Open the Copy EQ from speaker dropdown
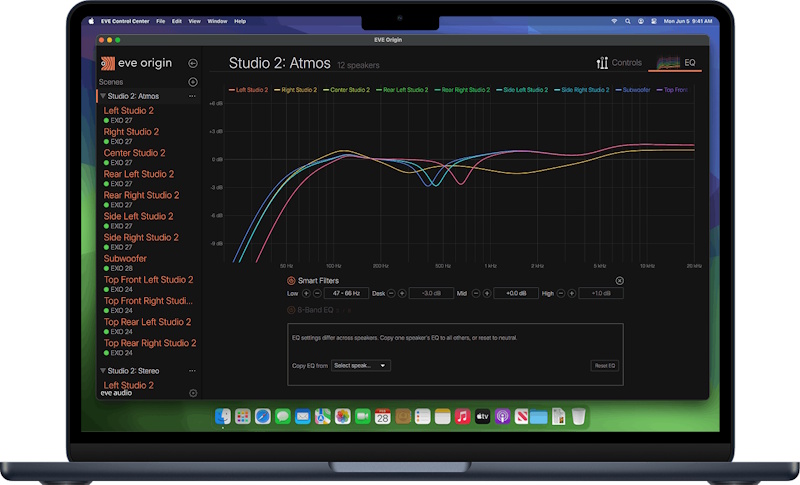Viewport: 800px width, 485px height. pos(361,366)
